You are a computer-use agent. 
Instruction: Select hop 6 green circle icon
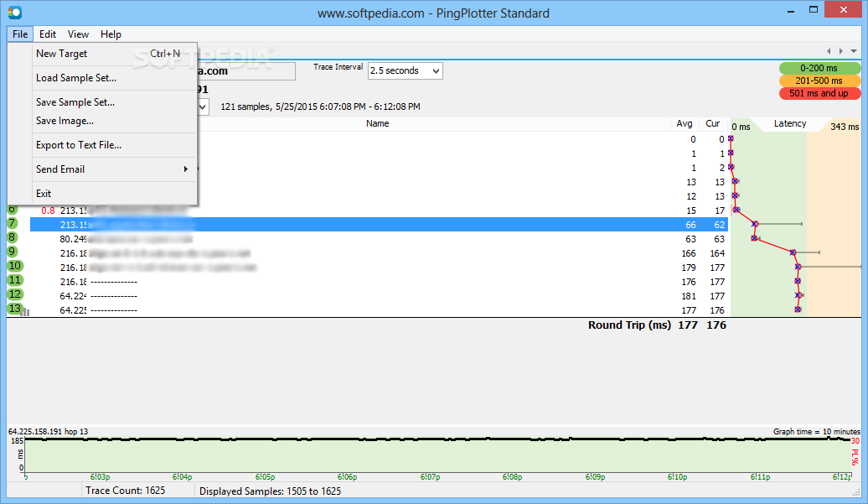point(13,210)
